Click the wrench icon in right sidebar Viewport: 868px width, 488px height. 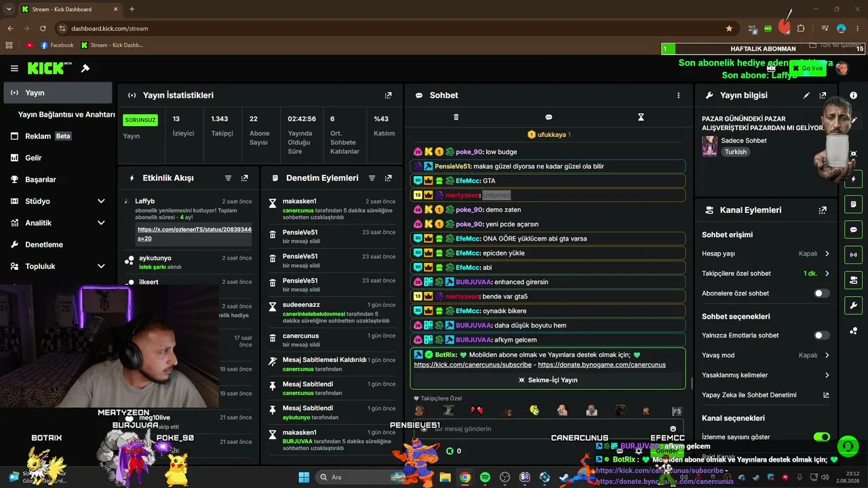853,305
